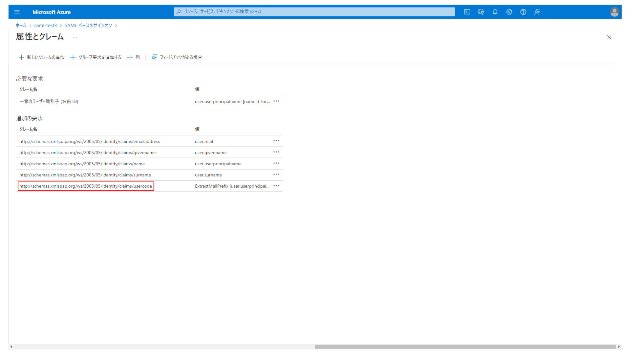The width and height of the screenshot is (640, 364).
Task: Open portal settings gear
Action: coord(509,12)
